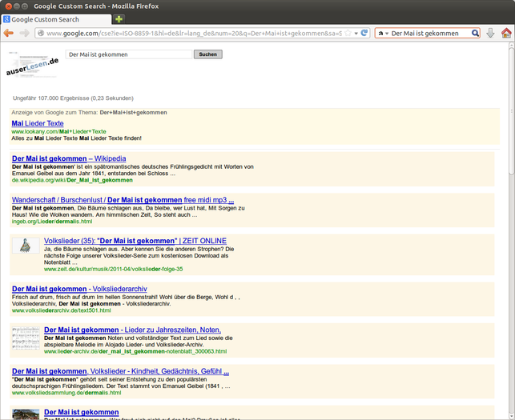
Task: Open the Wanderschaft / Burschenlust midi result
Action: pyautogui.click(x=123, y=200)
